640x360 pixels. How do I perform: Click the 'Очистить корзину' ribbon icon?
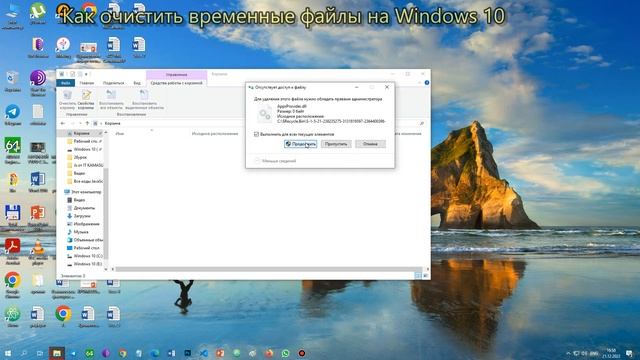(67, 100)
